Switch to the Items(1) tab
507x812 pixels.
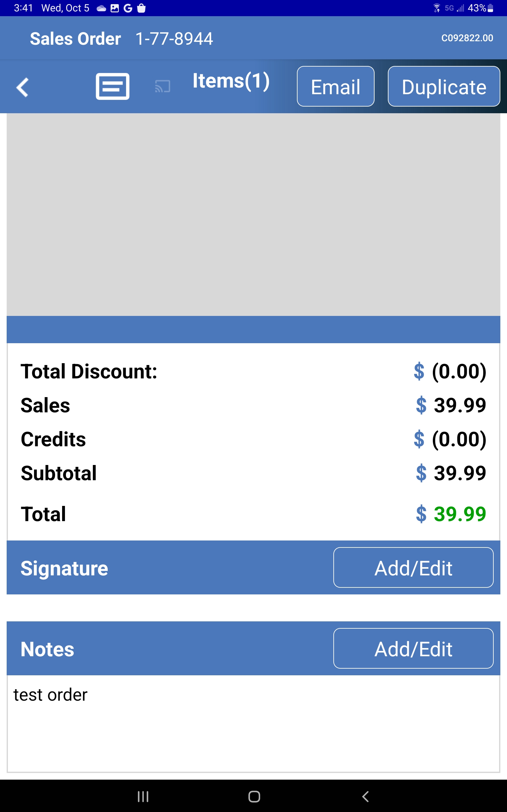click(231, 81)
